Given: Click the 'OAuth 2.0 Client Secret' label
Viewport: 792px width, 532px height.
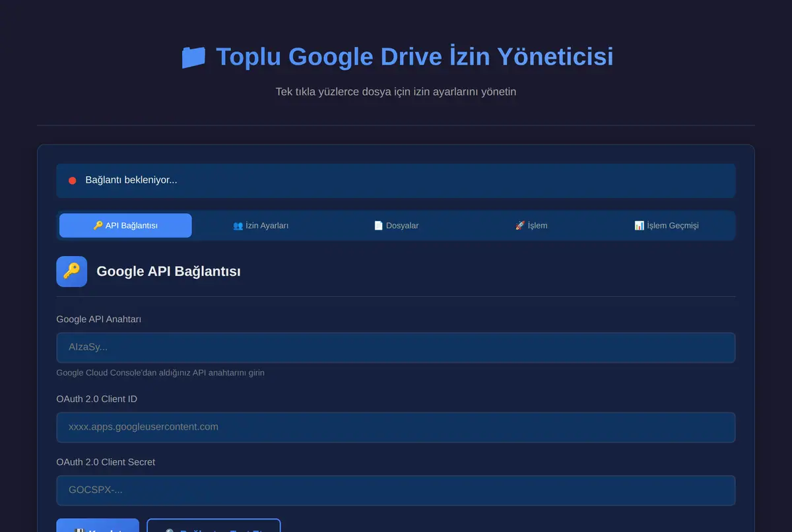Looking at the screenshot, I should 106,462.
